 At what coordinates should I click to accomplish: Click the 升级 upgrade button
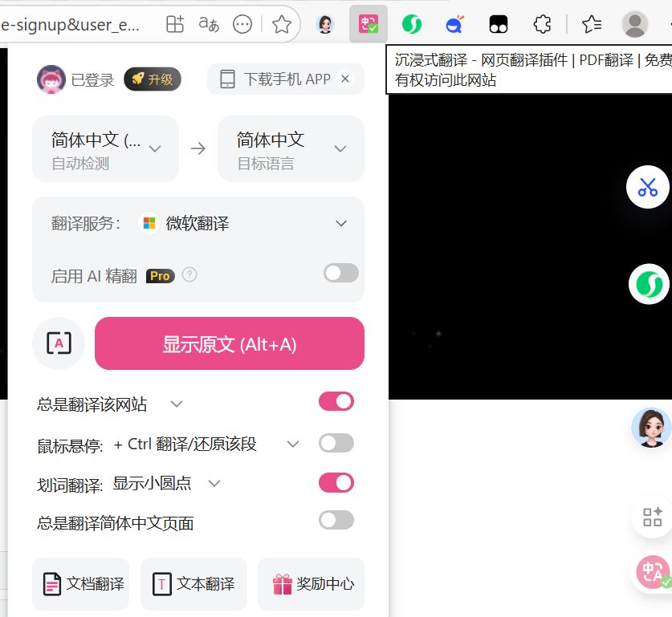point(153,79)
